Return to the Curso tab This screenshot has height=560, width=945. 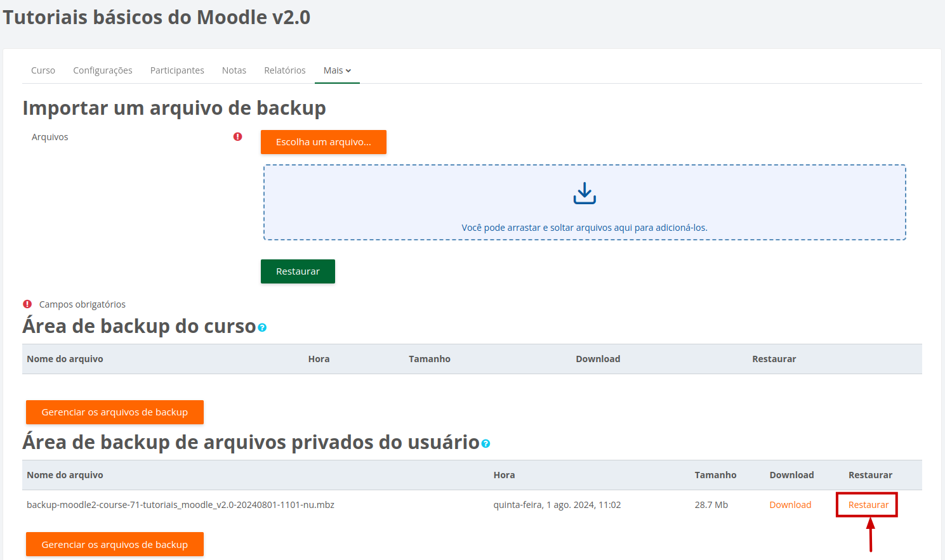click(x=43, y=70)
